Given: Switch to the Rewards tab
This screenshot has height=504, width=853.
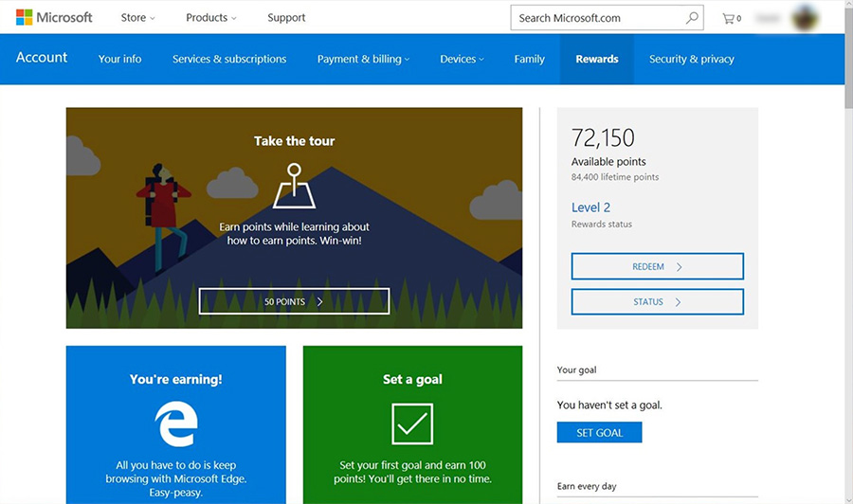Looking at the screenshot, I should coord(596,59).
